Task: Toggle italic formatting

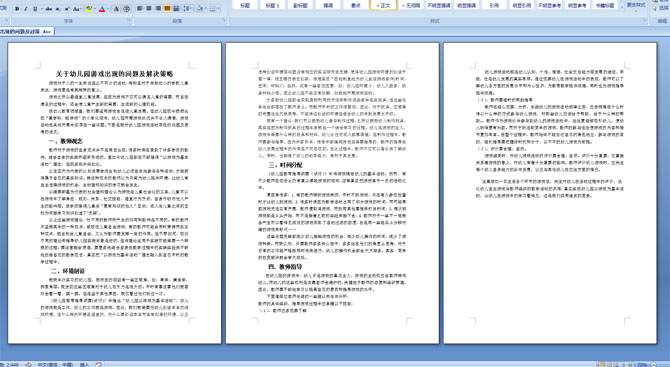Action: tap(26, 9)
